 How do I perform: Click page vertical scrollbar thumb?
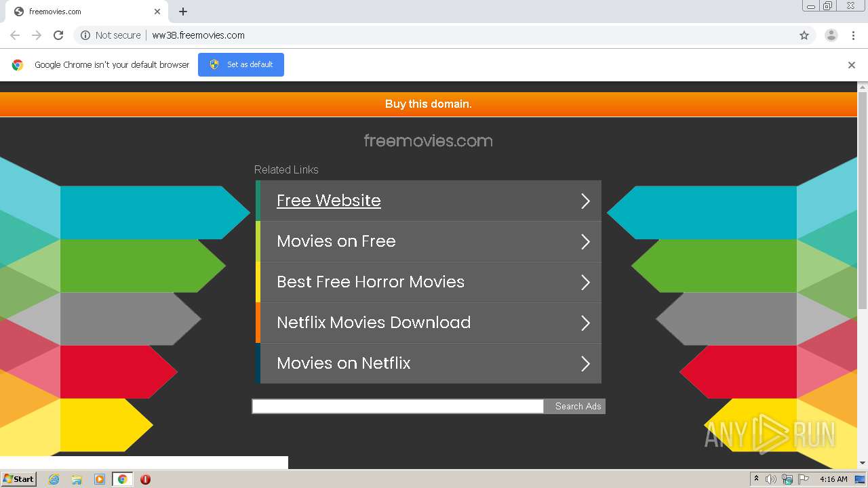coord(863,201)
